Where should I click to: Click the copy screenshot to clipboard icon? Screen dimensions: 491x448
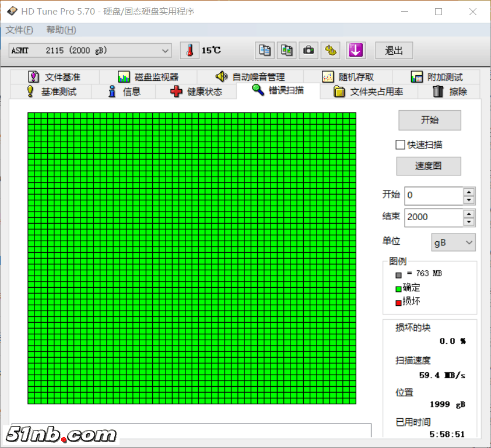pos(286,51)
